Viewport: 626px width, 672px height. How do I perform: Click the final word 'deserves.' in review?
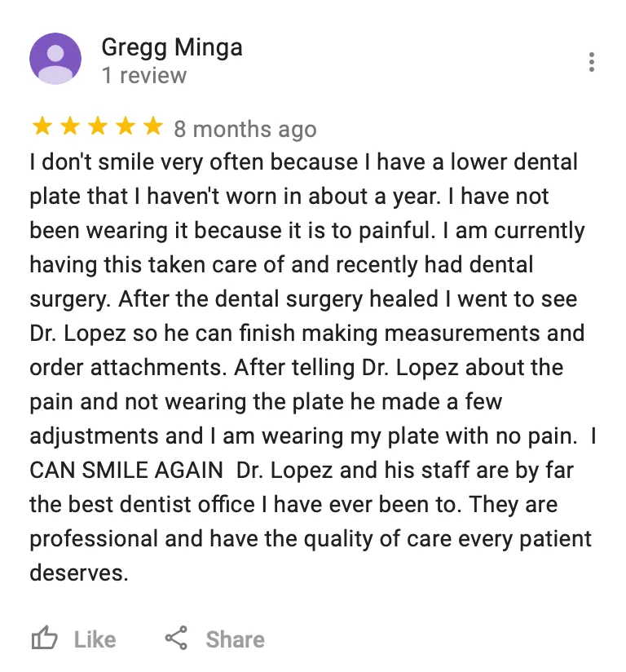click(79, 573)
